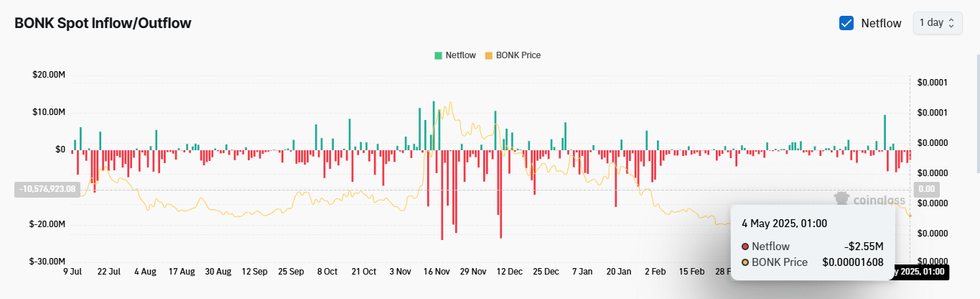The image size is (980, 299).
Task: Click the 9 Jul date label
Action: (73, 272)
